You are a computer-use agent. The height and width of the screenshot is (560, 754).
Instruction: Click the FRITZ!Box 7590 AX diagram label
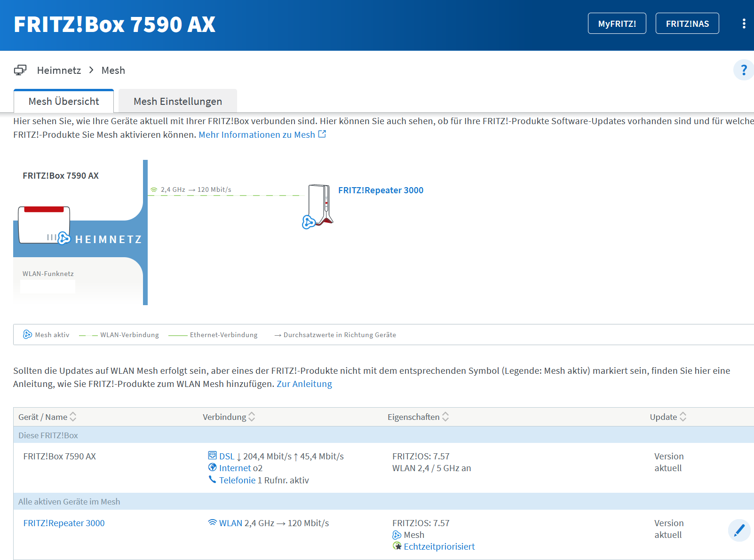click(x=61, y=175)
